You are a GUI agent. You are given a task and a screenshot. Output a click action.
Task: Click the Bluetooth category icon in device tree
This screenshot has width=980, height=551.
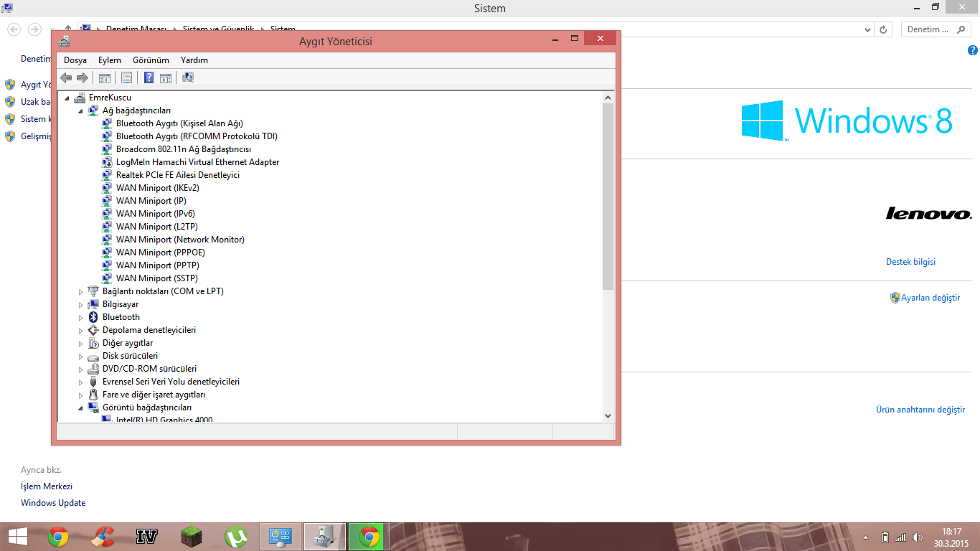coord(93,317)
